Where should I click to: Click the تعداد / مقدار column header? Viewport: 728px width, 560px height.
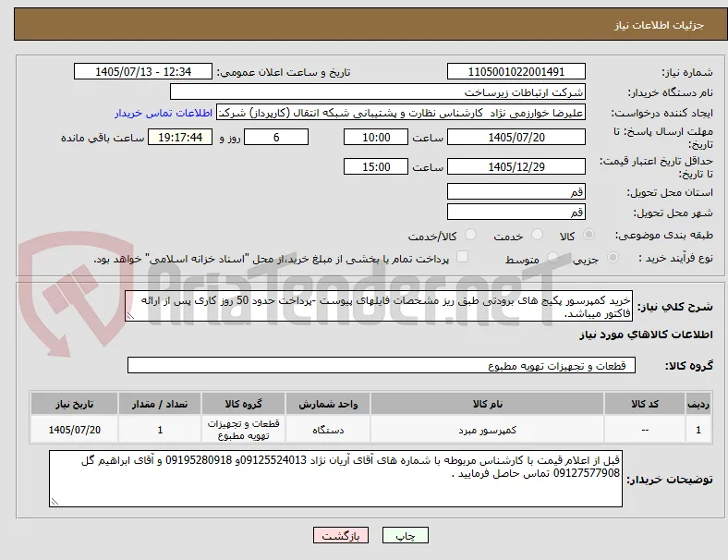tap(160, 404)
